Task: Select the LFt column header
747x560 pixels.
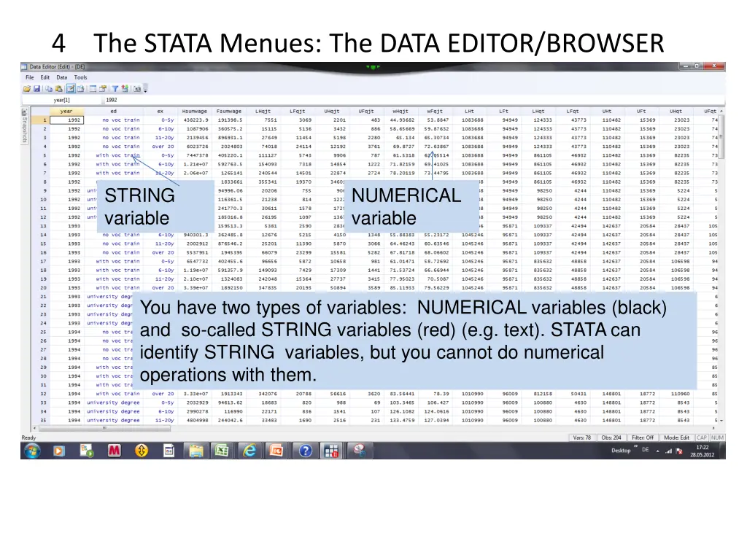Action: 503,112
